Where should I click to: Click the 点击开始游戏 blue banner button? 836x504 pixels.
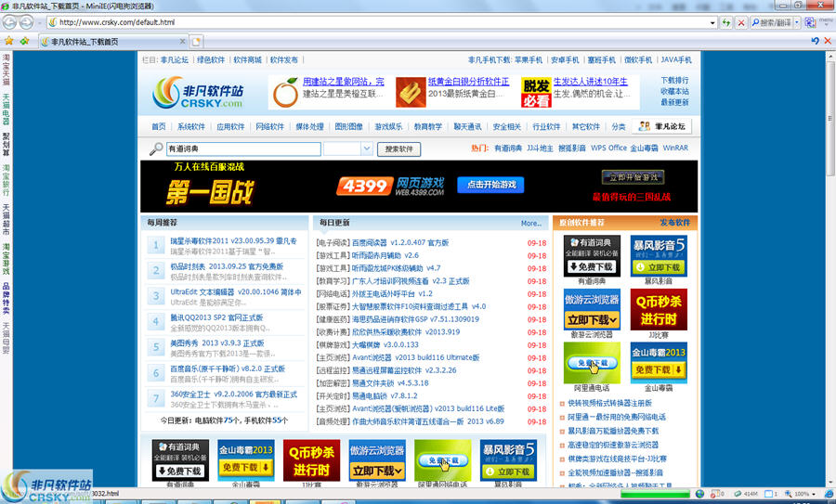[490, 185]
